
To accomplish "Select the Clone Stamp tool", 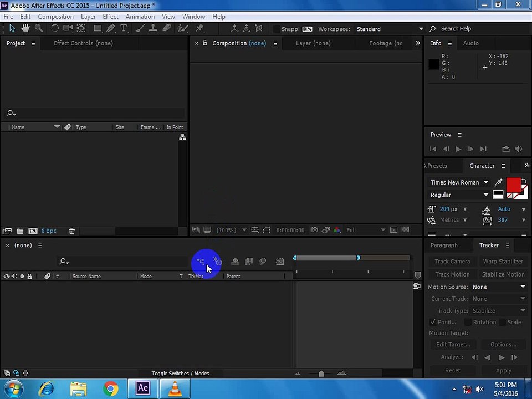I will [x=153, y=28].
